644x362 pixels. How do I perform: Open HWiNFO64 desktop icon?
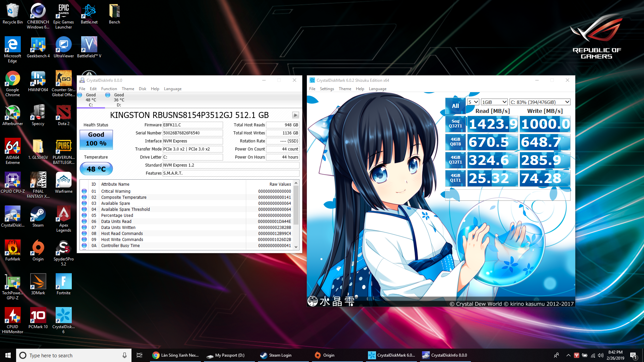(x=38, y=81)
